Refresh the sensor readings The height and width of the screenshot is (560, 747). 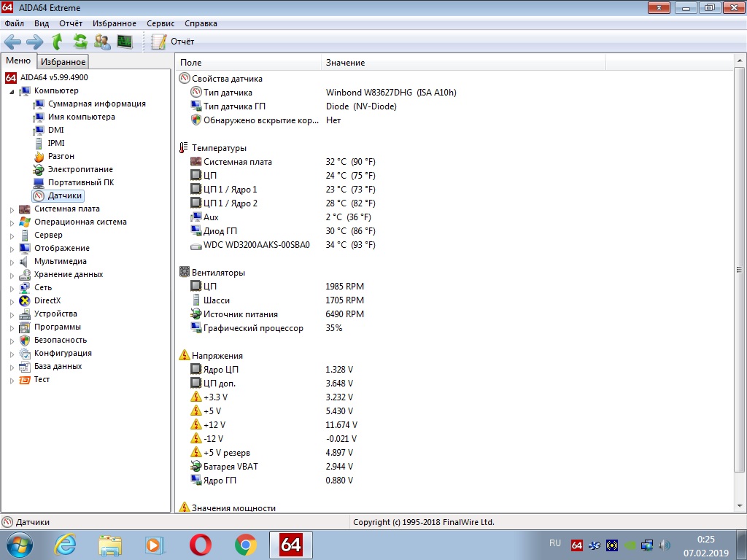(80, 42)
